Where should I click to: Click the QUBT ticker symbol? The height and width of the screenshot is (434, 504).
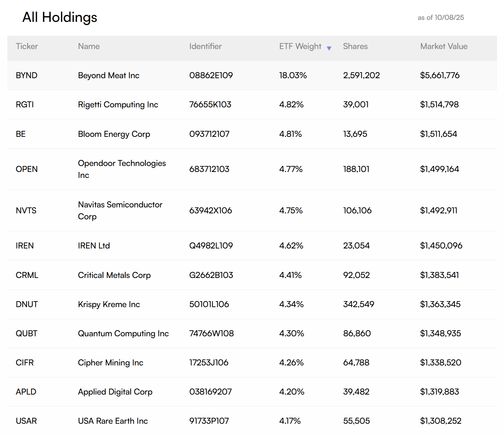coord(27,334)
